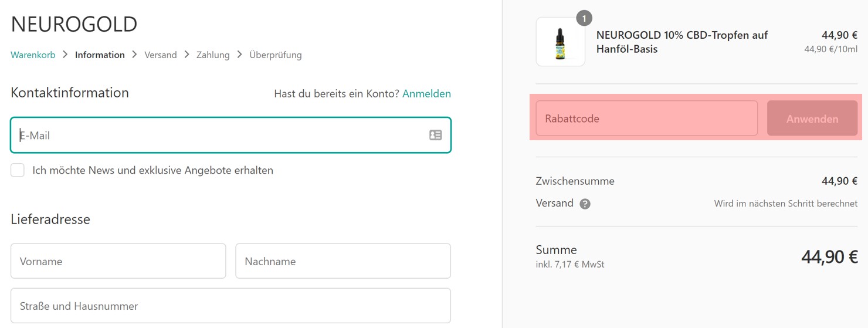The height and width of the screenshot is (328, 868).
Task: Click the Anmelden login link
Action: click(x=426, y=93)
